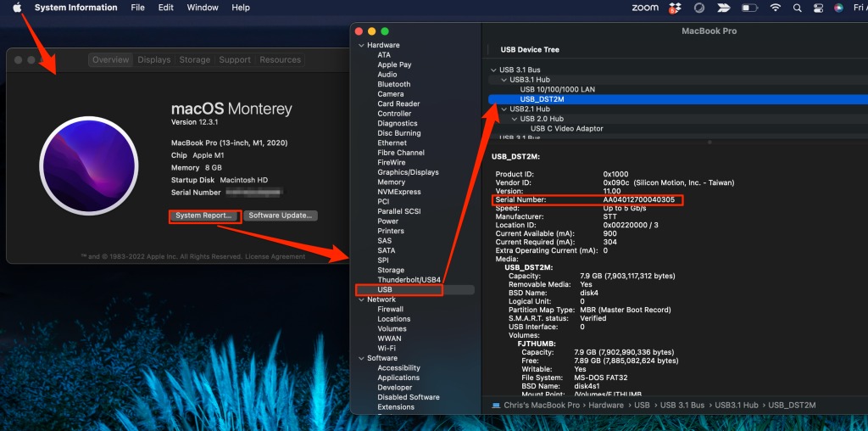Click the System Report button
Viewport: 868px width, 431px height.
203,215
